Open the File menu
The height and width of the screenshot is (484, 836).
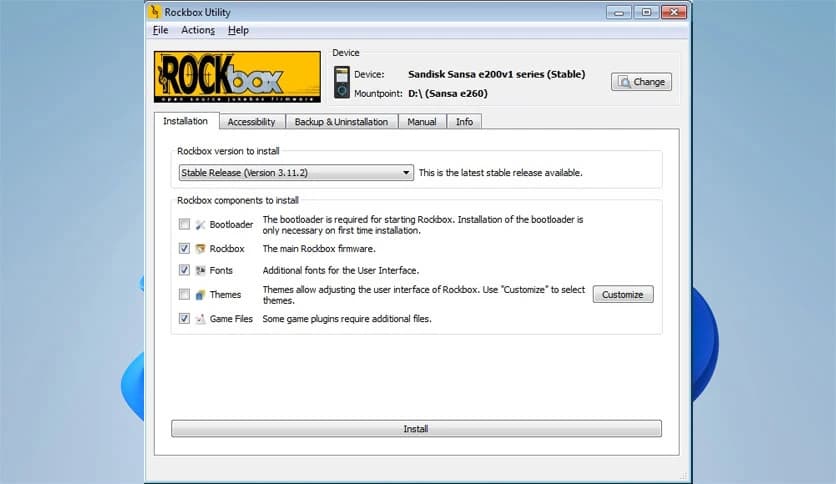(160, 30)
